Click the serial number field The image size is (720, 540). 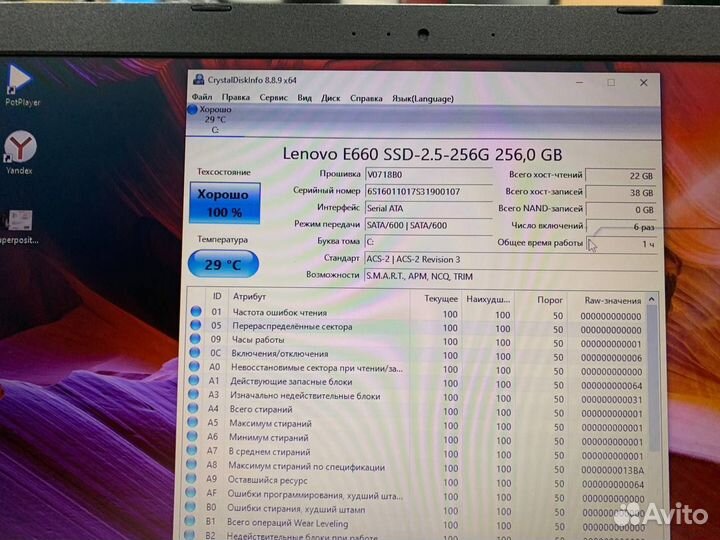click(x=428, y=191)
